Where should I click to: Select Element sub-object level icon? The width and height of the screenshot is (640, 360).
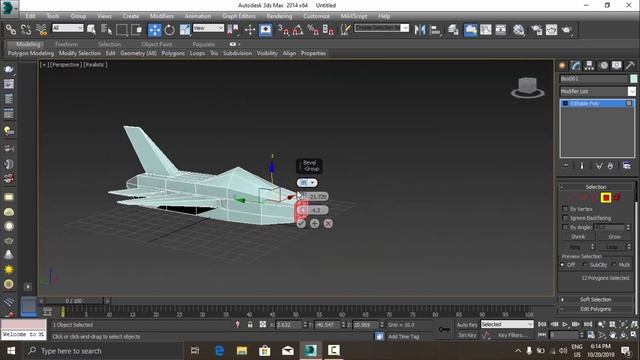pos(617,198)
